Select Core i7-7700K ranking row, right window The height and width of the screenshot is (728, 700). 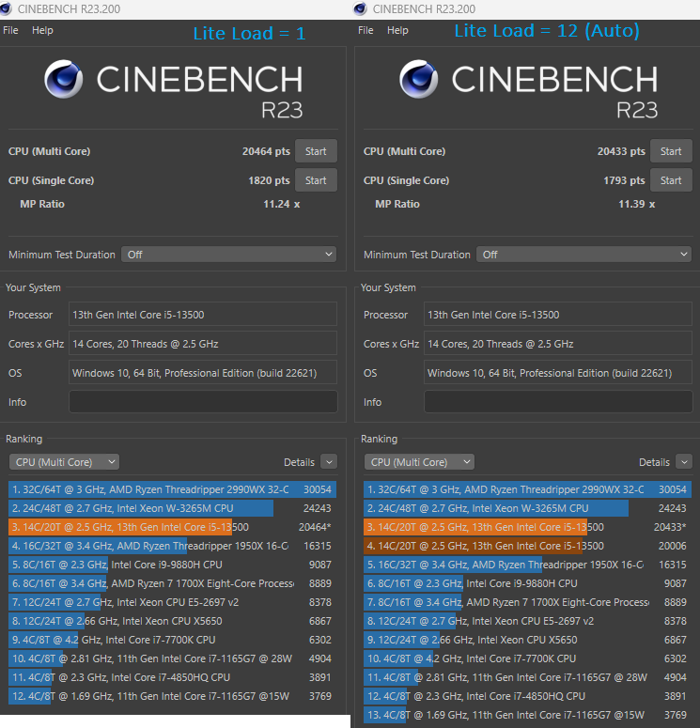point(528,658)
